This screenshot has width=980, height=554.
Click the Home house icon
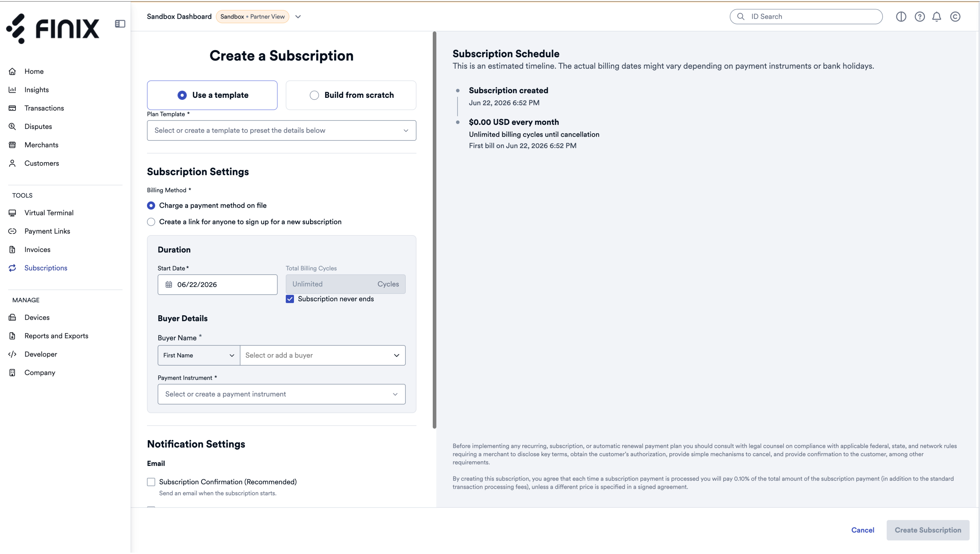coord(12,71)
